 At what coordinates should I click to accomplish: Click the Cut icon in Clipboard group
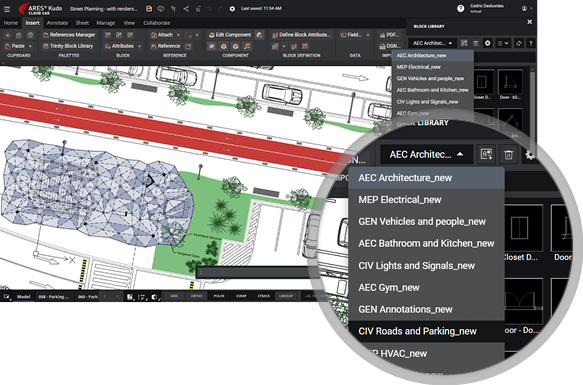point(7,35)
